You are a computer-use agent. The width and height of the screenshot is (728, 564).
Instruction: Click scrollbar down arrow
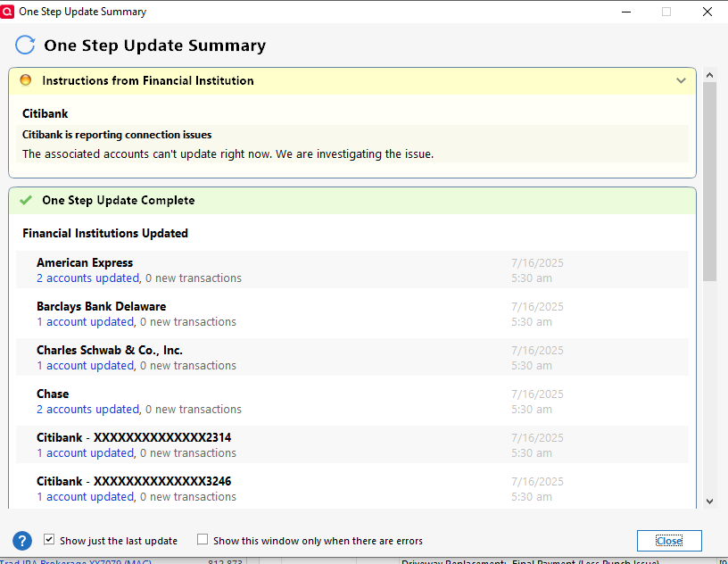(709, 502)
